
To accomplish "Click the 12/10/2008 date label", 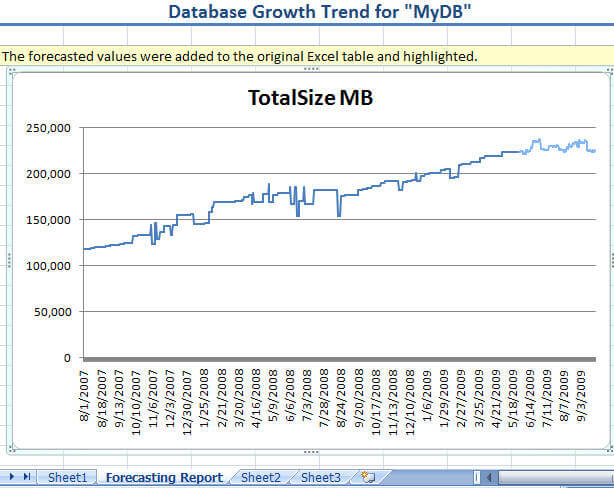I will [410, 403].
